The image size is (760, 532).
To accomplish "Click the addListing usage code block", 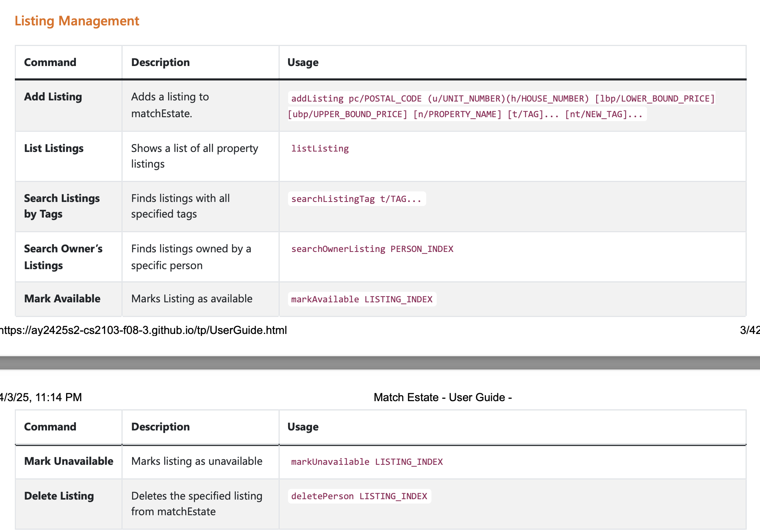I will (x=502, y=106).
